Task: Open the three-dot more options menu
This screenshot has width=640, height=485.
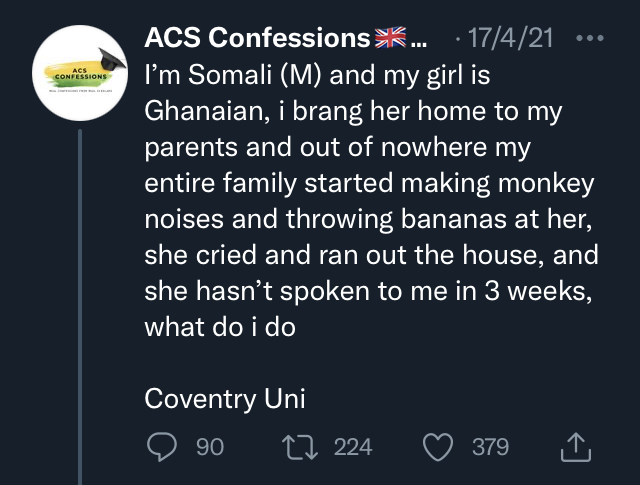Action: point(592,39)
